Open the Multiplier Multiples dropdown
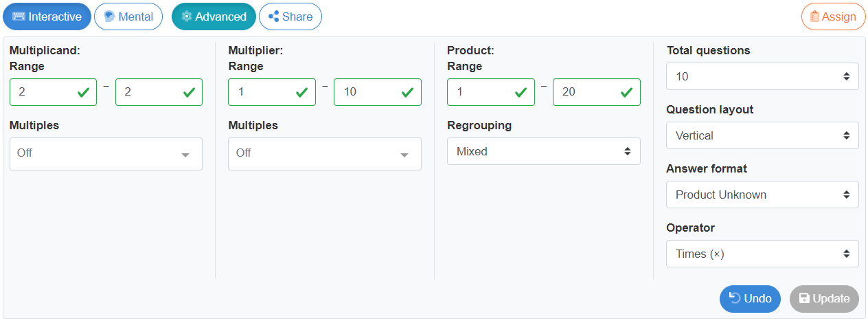The height and width of the screenshot is (321, 868). point(325,154)
